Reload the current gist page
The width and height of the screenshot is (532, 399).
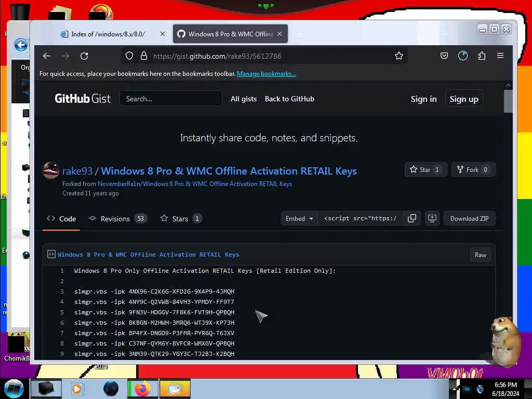[84, 56]
